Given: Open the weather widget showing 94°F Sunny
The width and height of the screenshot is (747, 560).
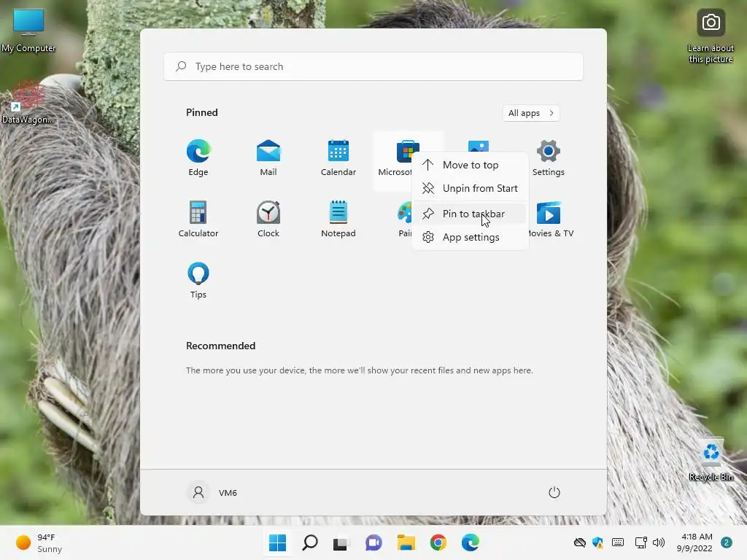Looking at the screenshot, I should click(x=39, y=542).
